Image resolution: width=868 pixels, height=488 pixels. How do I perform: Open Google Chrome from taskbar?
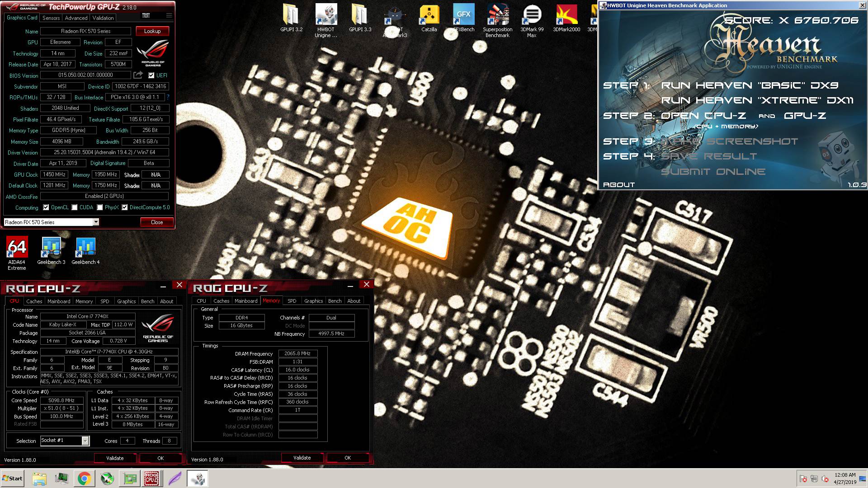click(84, 479)
